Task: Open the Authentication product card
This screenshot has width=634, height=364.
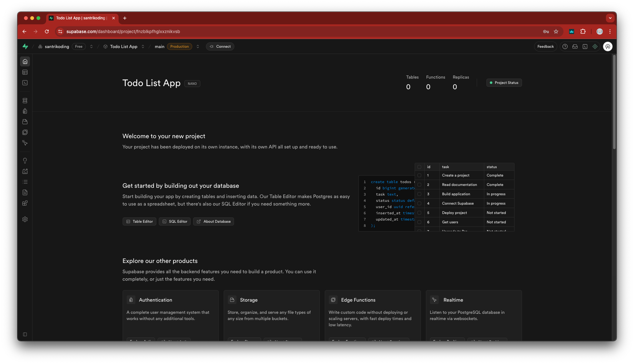Action: click(x=171, y=315)
